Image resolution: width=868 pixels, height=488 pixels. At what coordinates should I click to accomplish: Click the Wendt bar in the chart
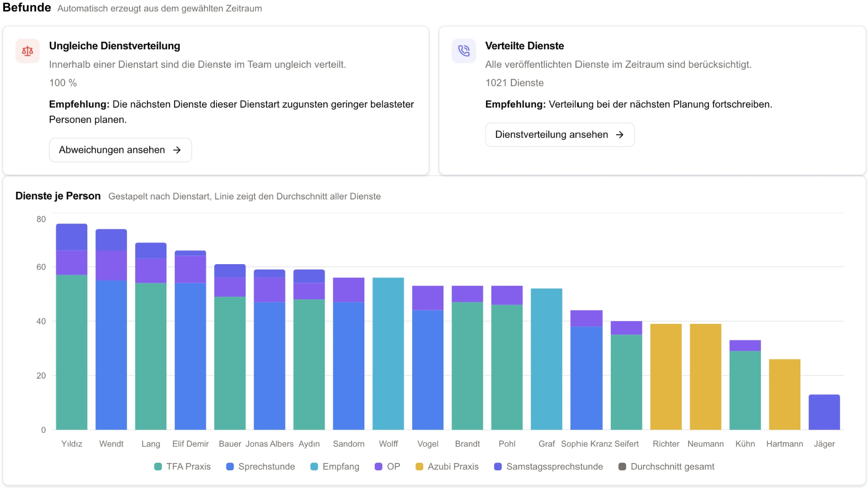pos(111,329)
